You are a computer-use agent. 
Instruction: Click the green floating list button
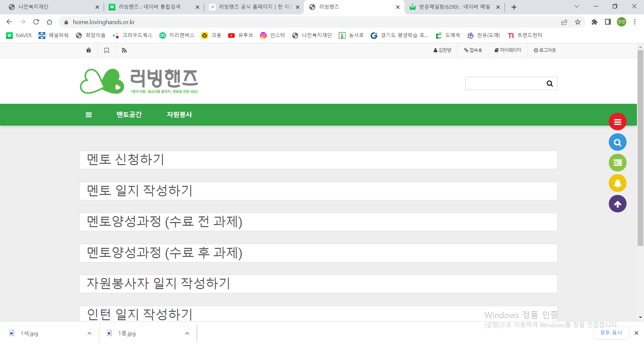(618, 163)
